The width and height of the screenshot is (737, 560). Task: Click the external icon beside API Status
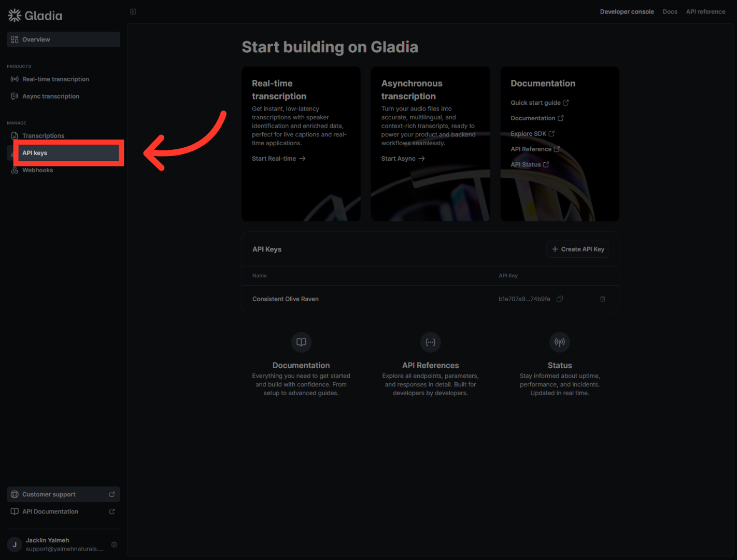pyautogui.click(x=546, y=165)
